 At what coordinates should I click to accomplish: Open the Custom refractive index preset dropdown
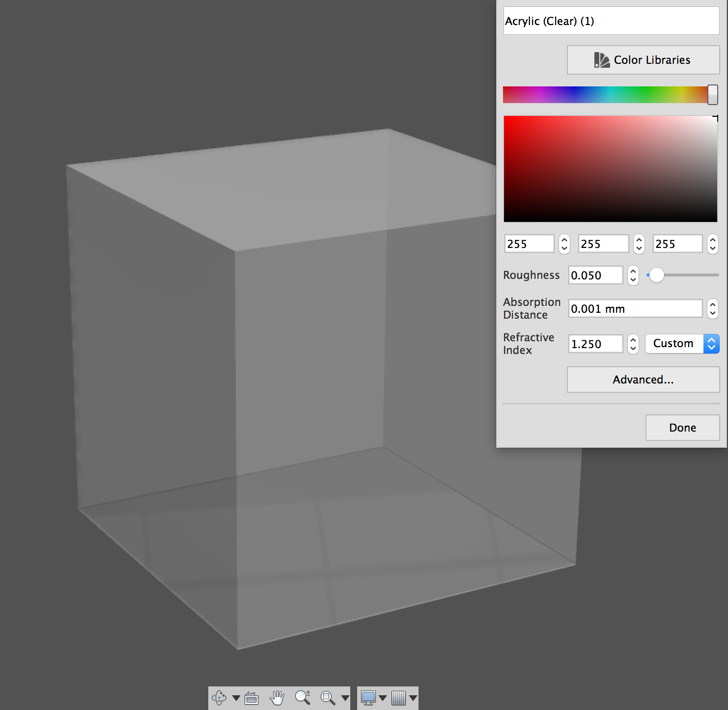[x=682, y=344]
